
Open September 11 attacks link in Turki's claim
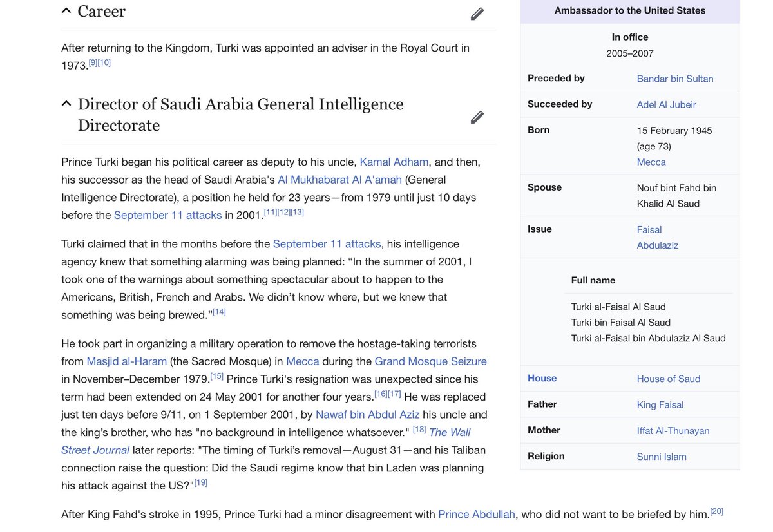tap(327, 244)
